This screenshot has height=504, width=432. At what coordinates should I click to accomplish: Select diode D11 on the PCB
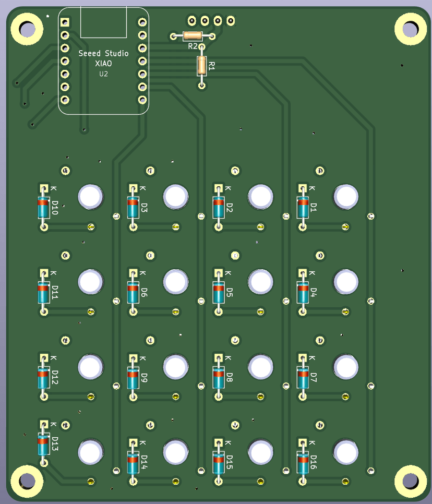click(x=44, y=293)
